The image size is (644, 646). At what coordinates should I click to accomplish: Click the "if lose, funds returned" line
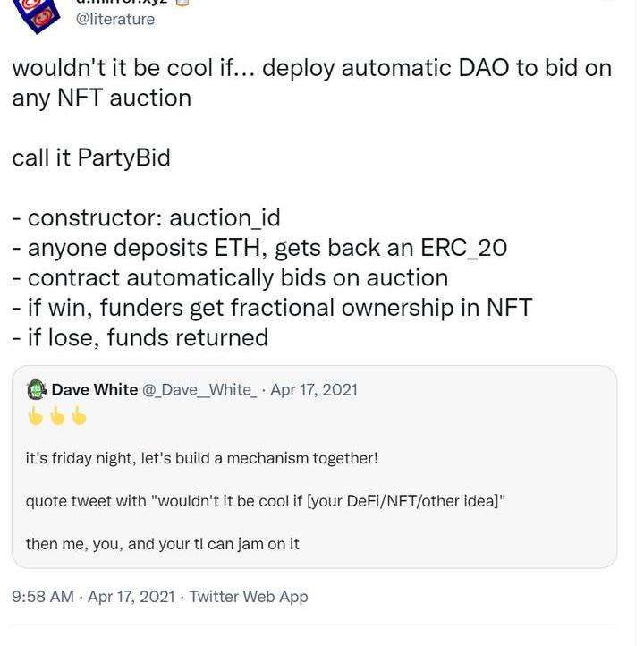[140, 337]
